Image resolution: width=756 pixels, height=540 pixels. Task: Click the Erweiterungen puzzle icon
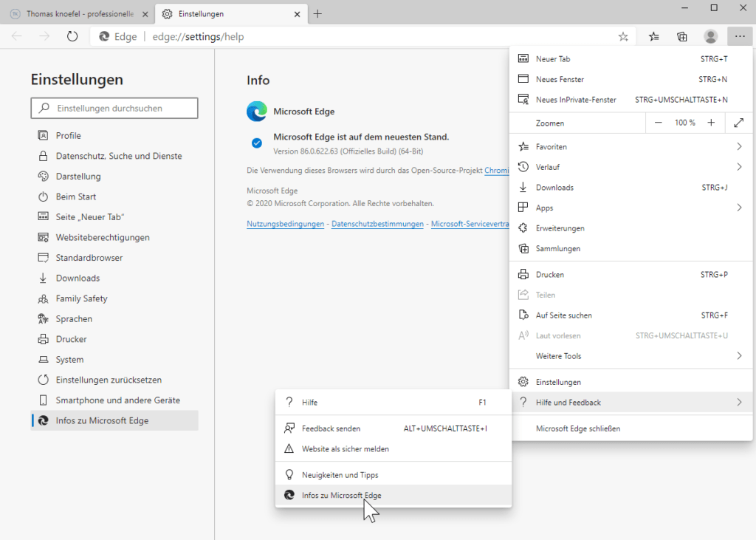523,228
